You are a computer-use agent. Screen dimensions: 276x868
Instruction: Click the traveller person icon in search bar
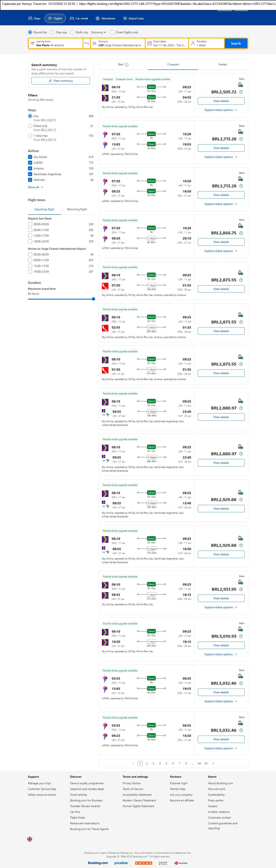click(x=193, y=44)
